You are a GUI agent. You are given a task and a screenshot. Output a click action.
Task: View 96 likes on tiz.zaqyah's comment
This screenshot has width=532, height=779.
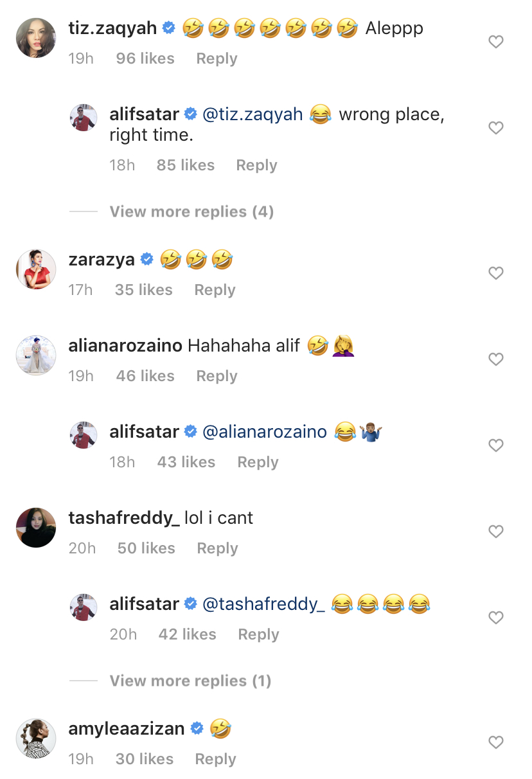coord(145,58)
